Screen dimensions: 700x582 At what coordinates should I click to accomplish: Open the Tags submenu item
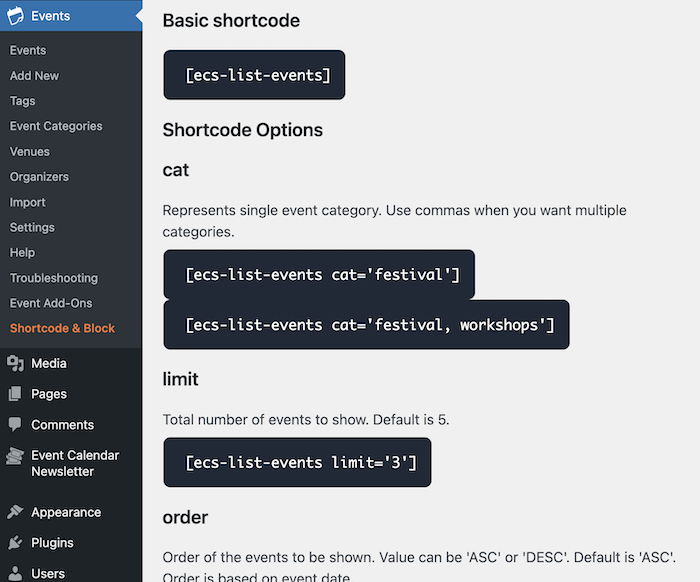click(22, 101)
